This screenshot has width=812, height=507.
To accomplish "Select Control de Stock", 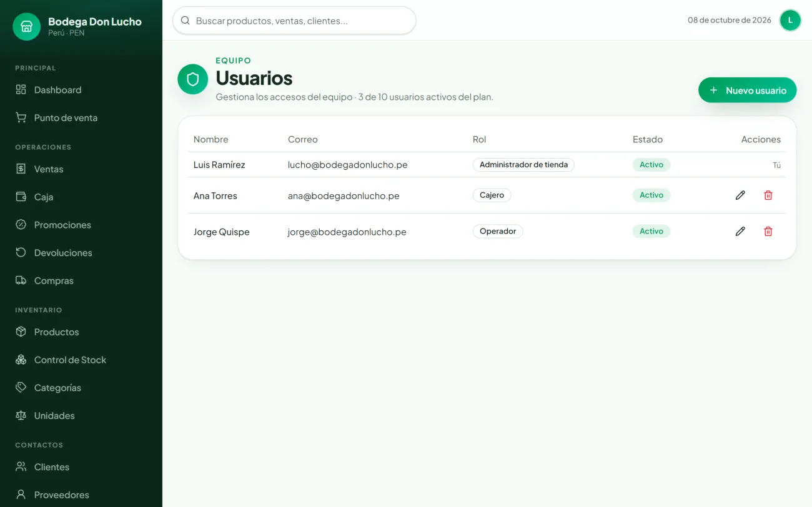I will 81,360.
